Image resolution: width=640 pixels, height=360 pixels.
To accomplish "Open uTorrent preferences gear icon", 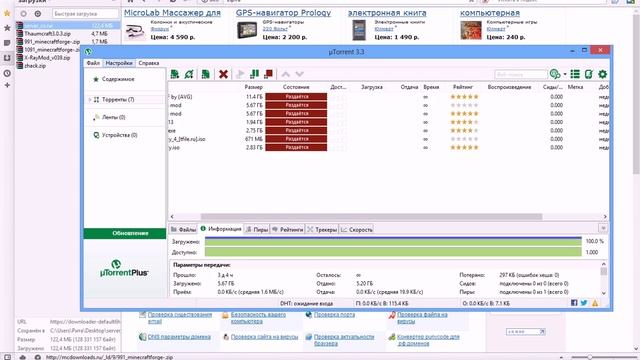I will (x=602, y=74).
